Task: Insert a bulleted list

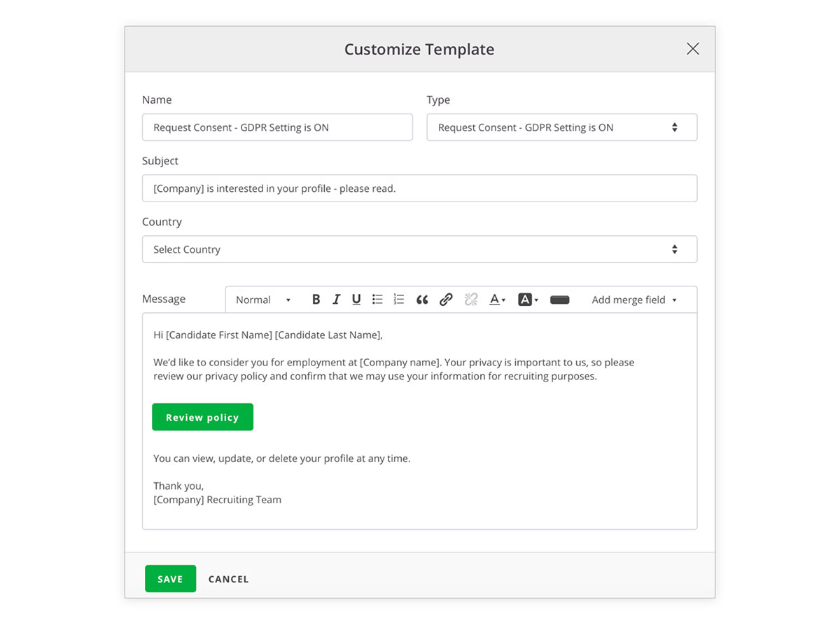Action: [x=377, y=300]
